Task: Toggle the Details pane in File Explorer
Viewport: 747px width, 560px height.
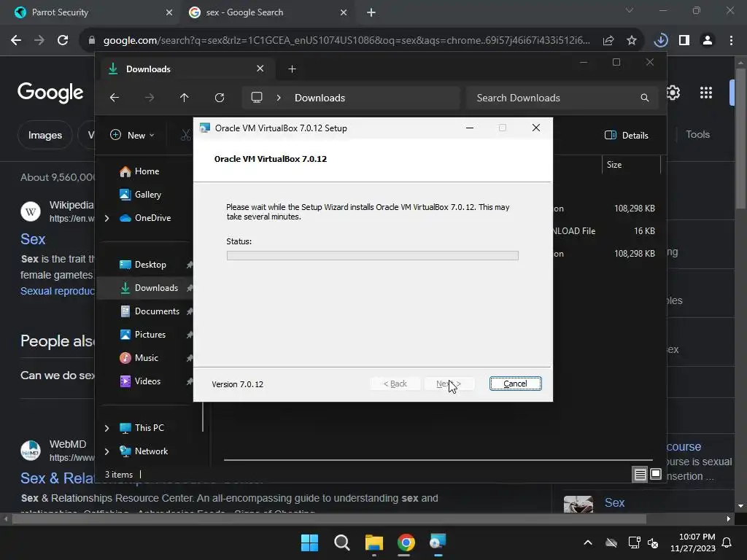Action: coord(627,135)
